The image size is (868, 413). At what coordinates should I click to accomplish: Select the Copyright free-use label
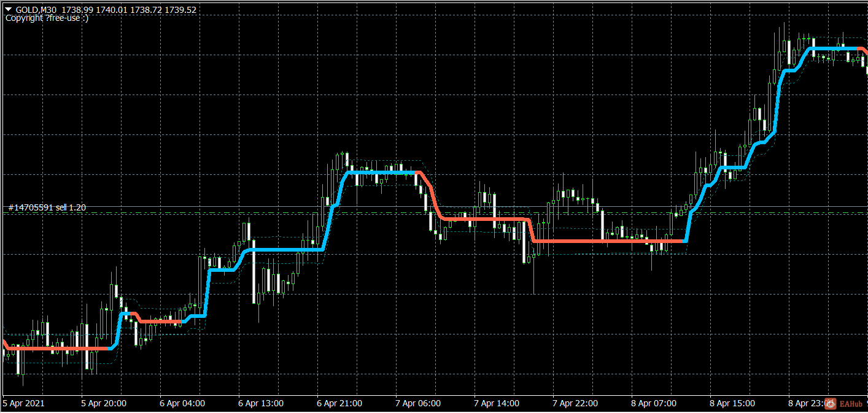pyautogui.click(x=47, y=18)
